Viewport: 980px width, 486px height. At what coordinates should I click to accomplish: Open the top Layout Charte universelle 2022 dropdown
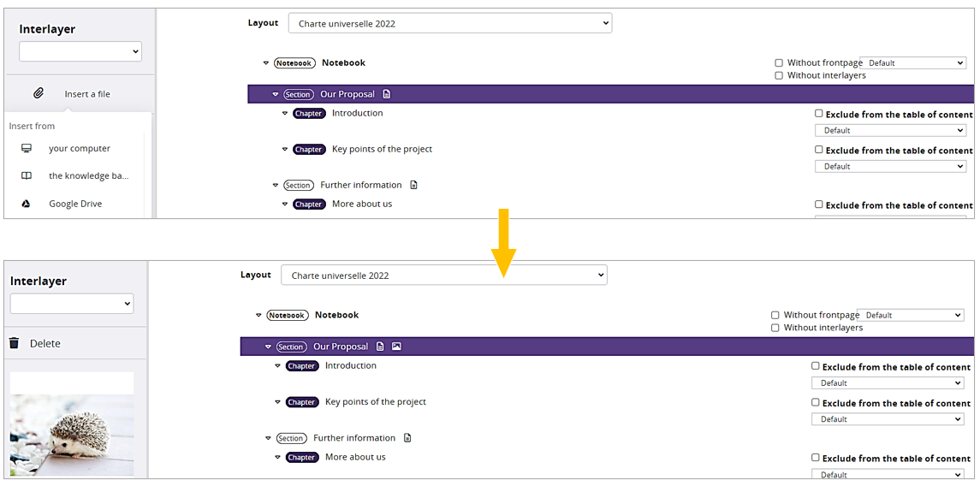pyautogui.click(x=450, y=23)
